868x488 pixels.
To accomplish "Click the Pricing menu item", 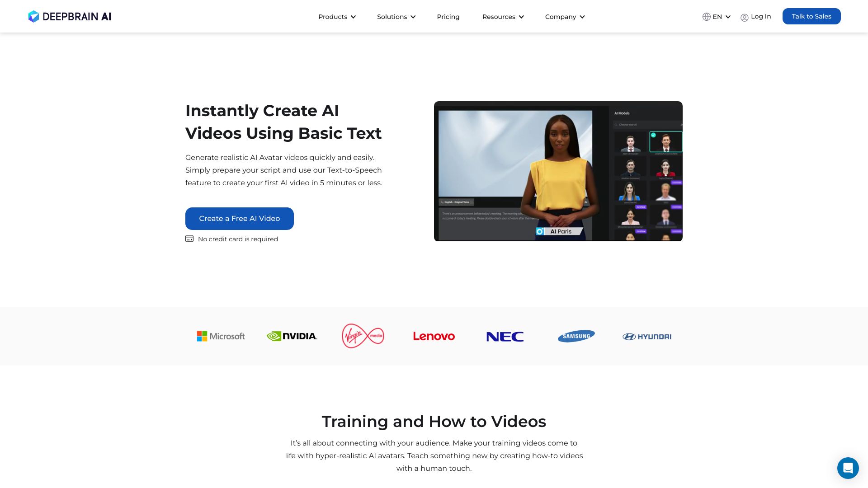I will 448,16.
